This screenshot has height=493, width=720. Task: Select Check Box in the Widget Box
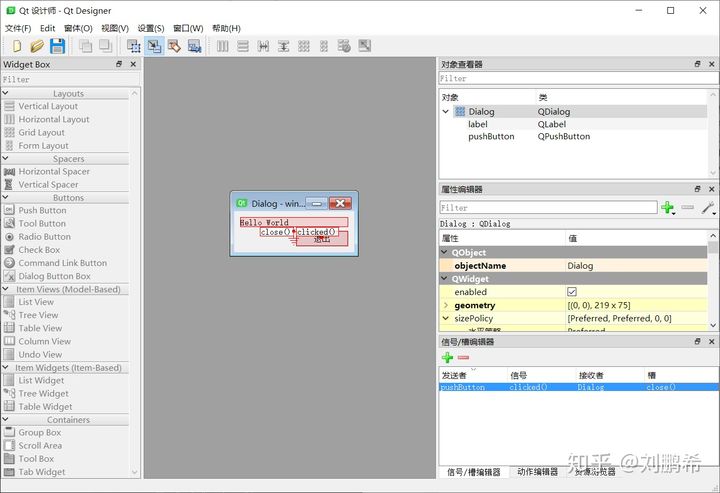(x=39, y=250)
